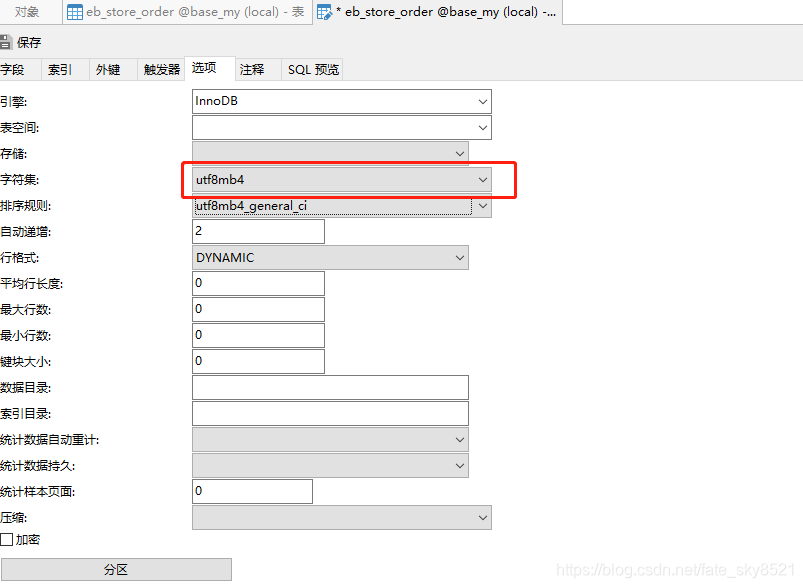The image size is (803, 588).
Task: Click the 排序规则: label text
Action: coord(26,206)
